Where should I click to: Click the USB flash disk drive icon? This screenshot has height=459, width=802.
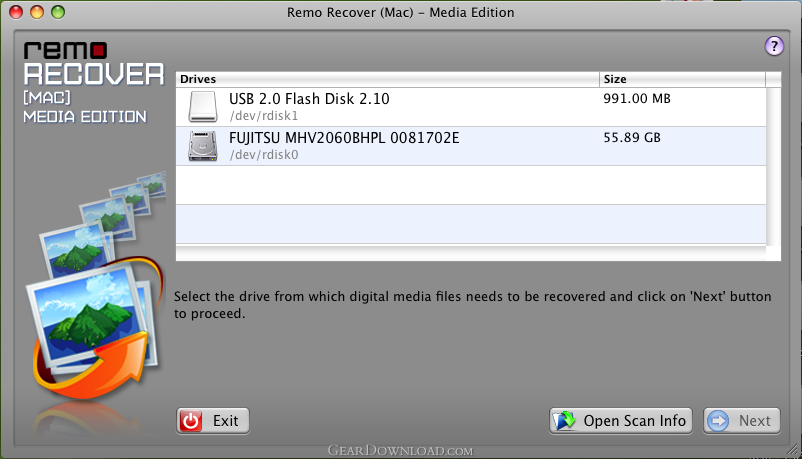click(x=203, y=106)
